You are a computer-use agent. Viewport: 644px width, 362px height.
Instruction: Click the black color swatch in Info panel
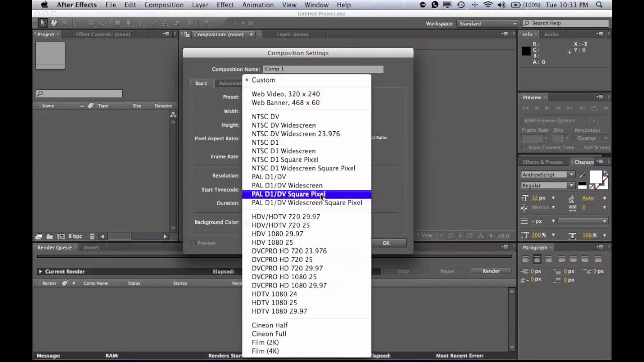(x=526, y=51)
